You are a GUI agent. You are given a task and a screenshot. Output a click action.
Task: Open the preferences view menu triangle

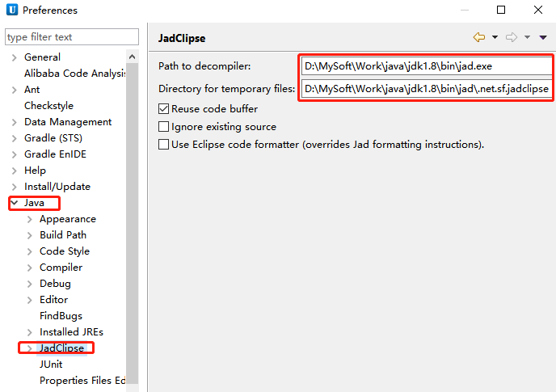tap(543, 37)
